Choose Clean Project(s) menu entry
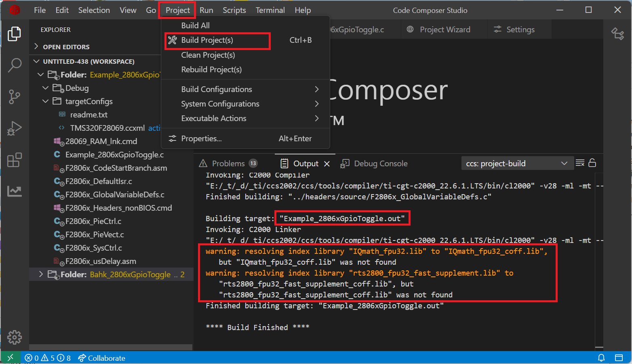 [246, 55]
